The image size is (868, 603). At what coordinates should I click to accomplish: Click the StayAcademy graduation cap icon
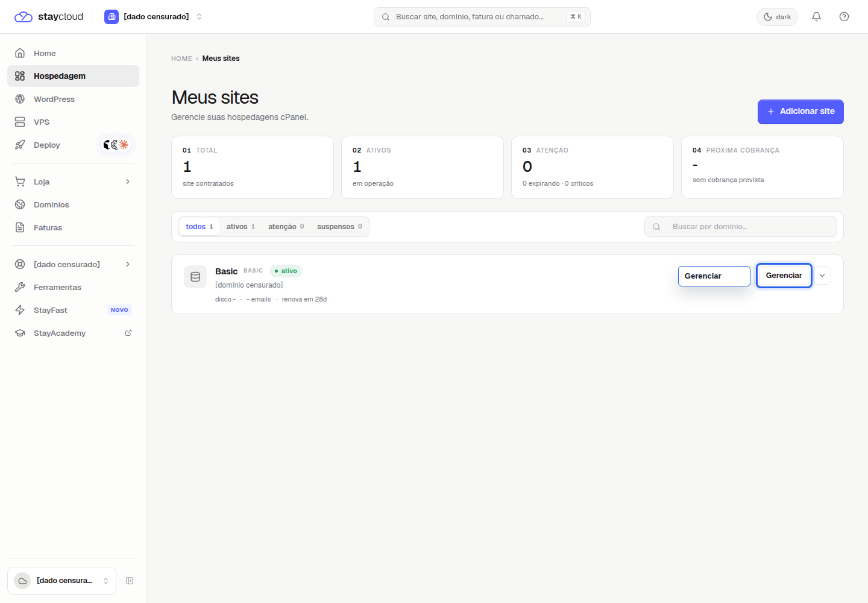pyautogui.click(x=20, y=333)
